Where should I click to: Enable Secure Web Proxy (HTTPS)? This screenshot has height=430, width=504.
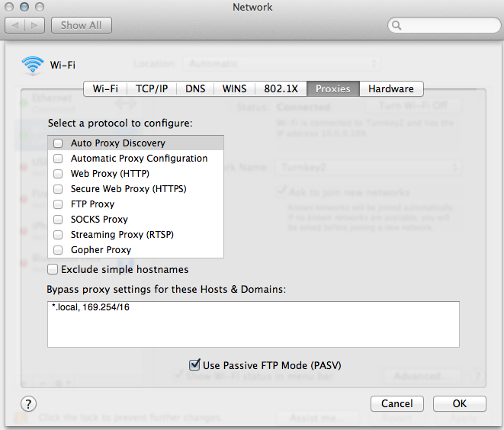coord(58,189)
